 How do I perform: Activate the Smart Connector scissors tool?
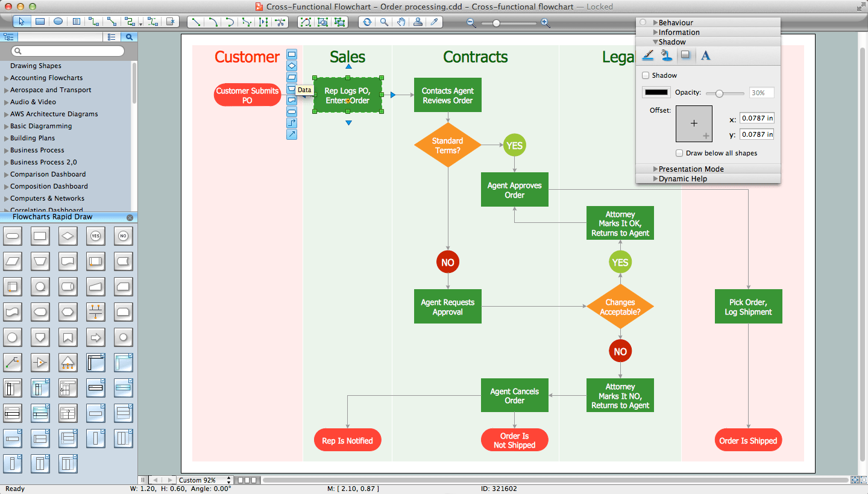click(280, 22)
